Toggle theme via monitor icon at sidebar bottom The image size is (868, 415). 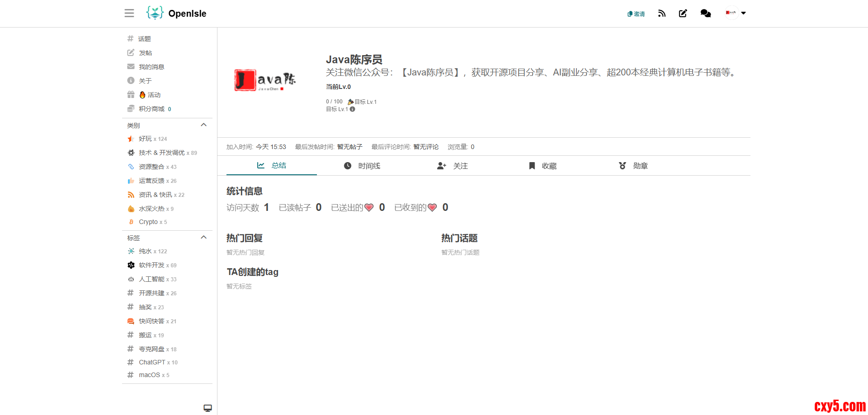click(208, 408)
